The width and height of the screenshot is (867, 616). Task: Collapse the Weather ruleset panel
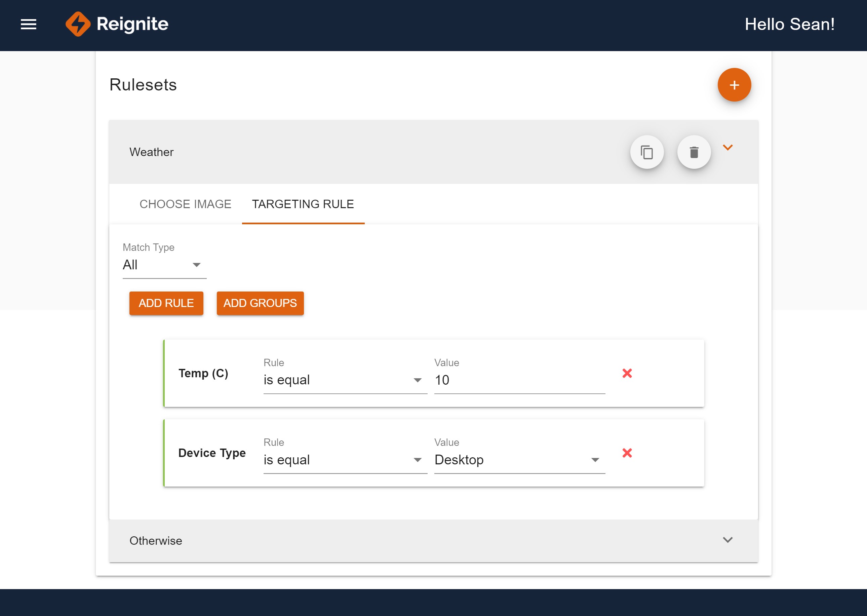[727, 148]
